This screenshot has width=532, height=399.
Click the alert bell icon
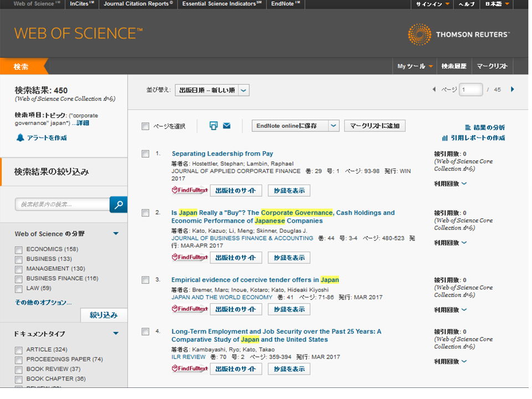pyautogui.click(x=21, y=137)
